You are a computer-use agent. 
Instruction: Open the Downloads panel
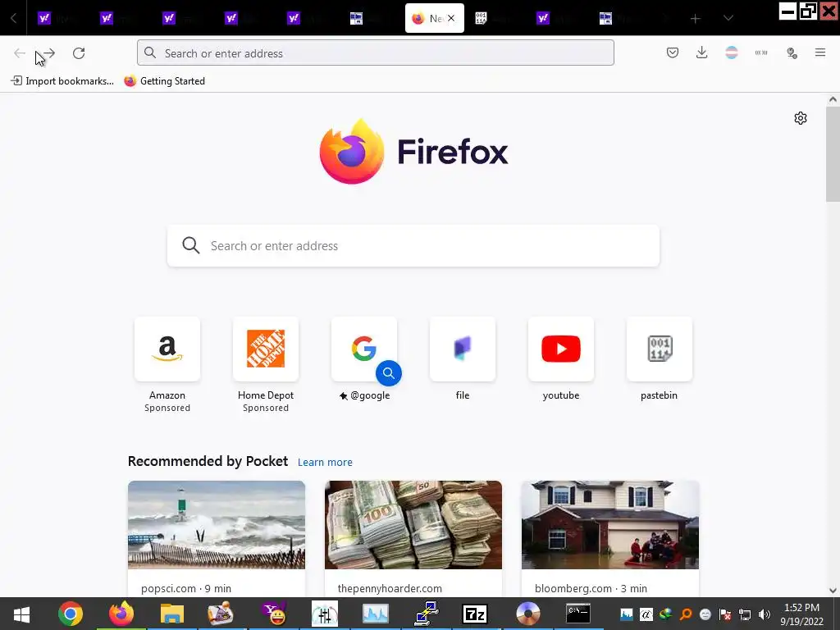pos(702,52)
